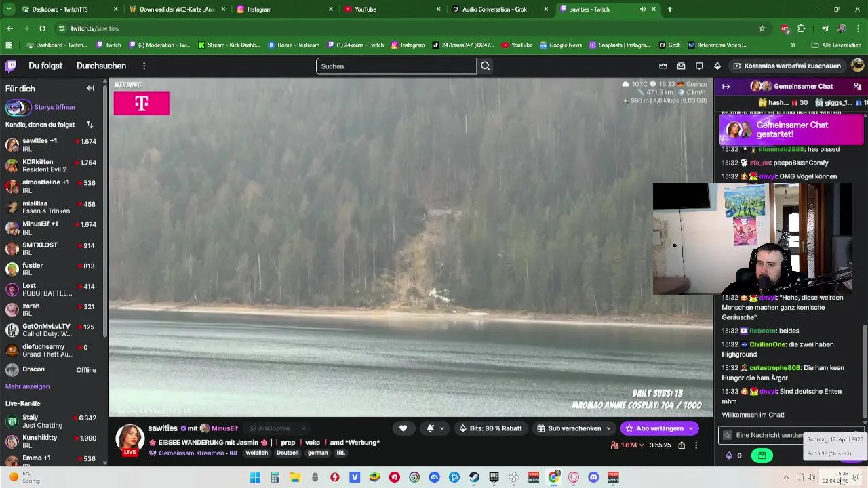
Task: Open Bits diamond icon in top bar
Action: 717,66
